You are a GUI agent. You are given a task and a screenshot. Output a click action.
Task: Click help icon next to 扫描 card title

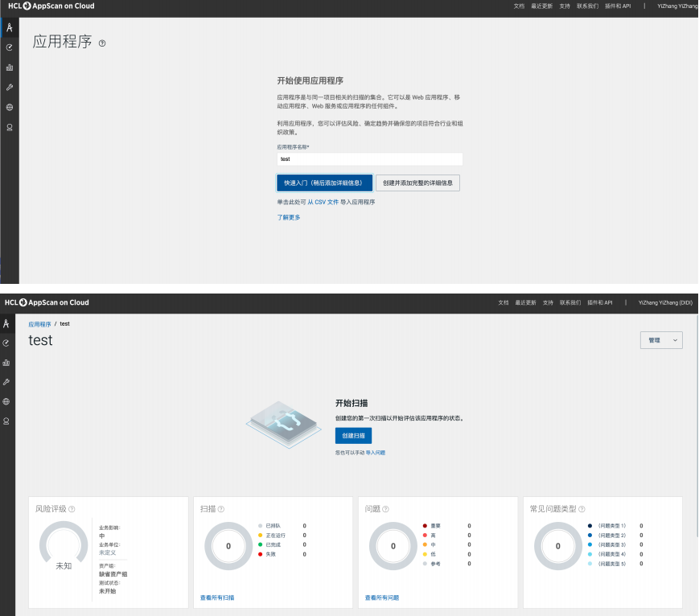click(221, 509)
